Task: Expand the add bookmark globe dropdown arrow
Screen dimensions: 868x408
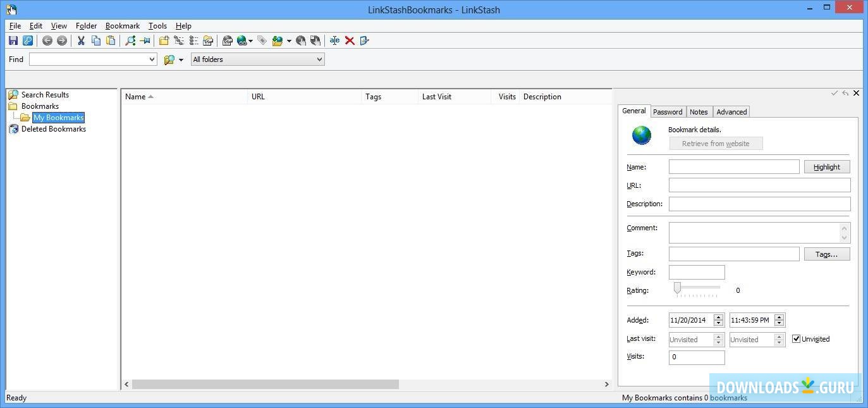Action: pos(251,41)
